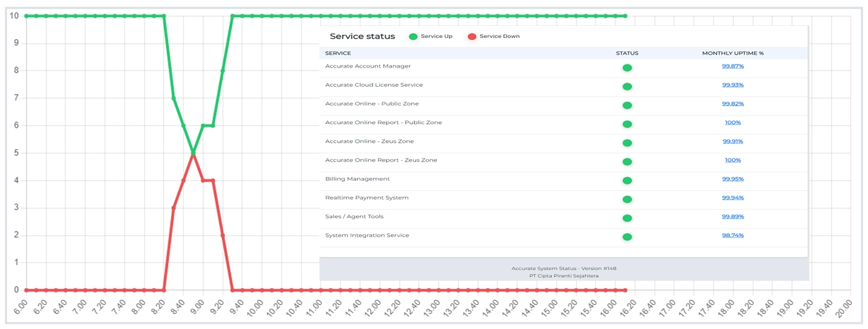Viewport: 868px width, 329px height.
Task: Open the 99.89% uptime link
Action: (x=733, y=216)
